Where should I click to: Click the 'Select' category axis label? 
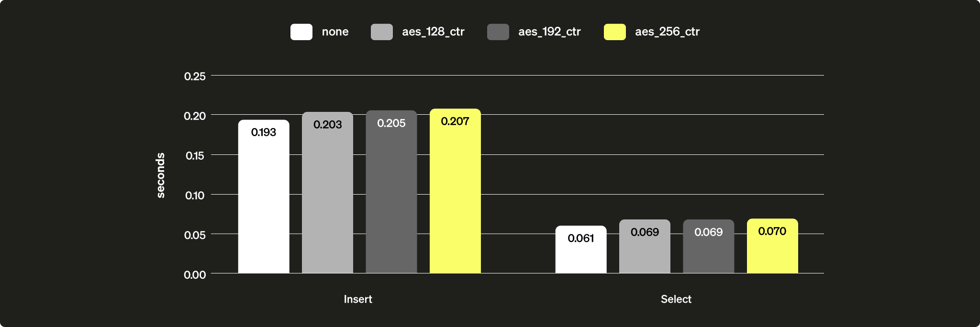[x=676, y=299]
